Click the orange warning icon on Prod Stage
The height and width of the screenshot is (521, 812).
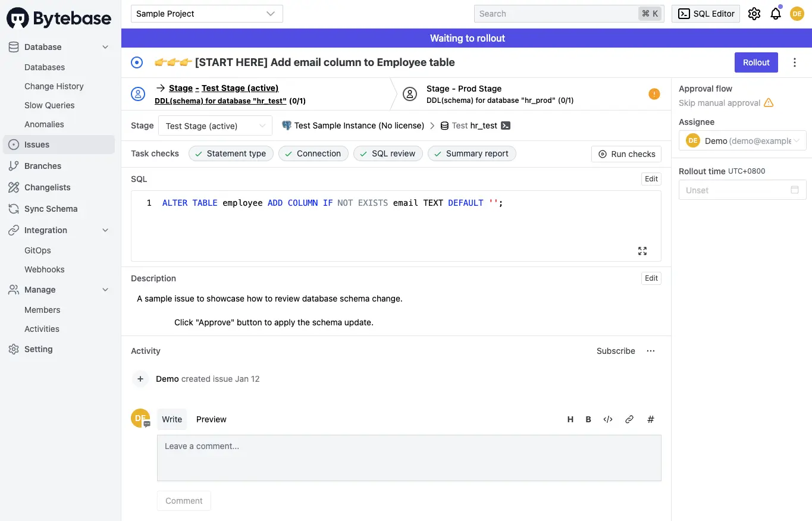pos(654,94)
